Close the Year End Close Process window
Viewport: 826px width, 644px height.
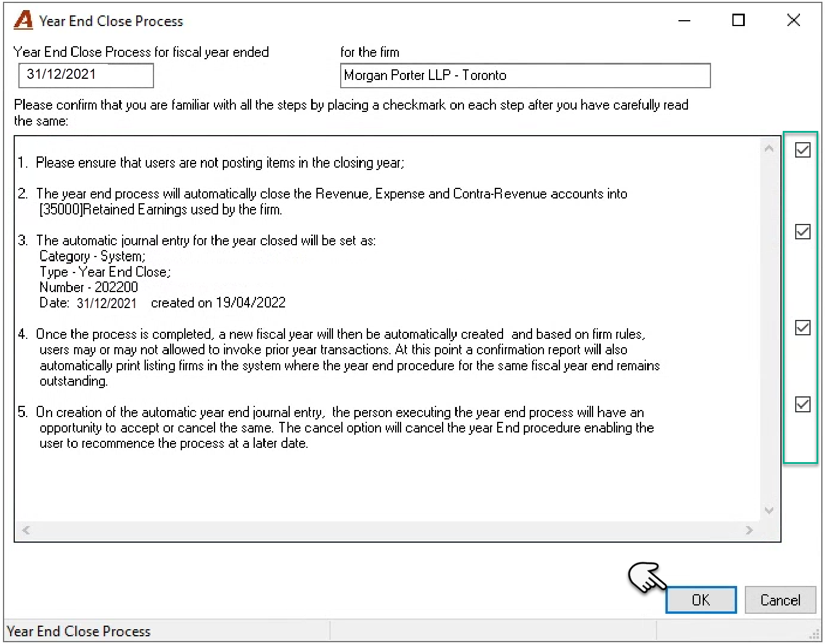point(793,21)
